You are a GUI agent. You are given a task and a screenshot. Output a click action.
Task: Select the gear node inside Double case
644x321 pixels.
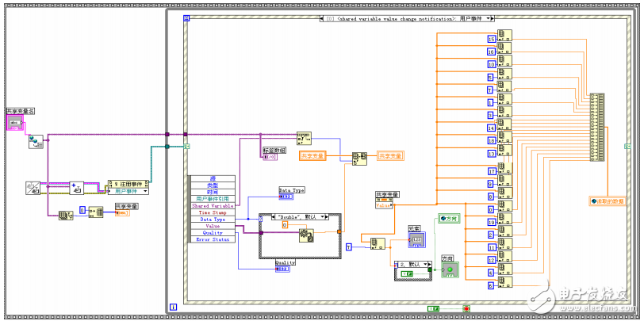click(x=305, y=235)
